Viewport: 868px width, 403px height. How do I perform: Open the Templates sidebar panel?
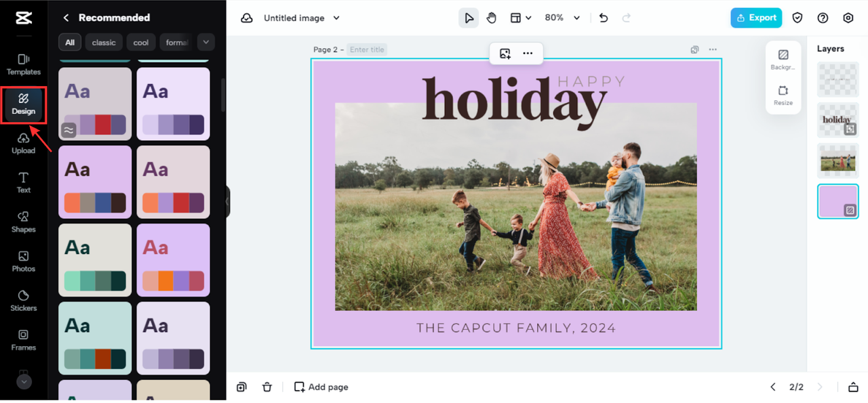[x=24, y=64]
